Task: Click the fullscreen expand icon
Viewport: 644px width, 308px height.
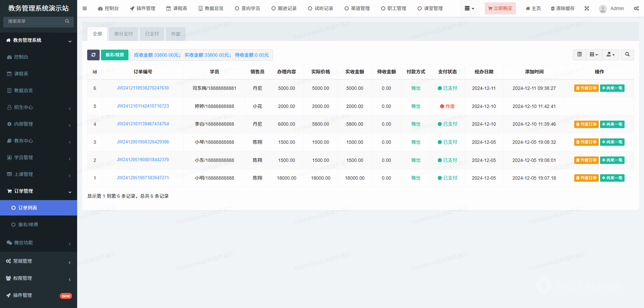Action: 586,9
